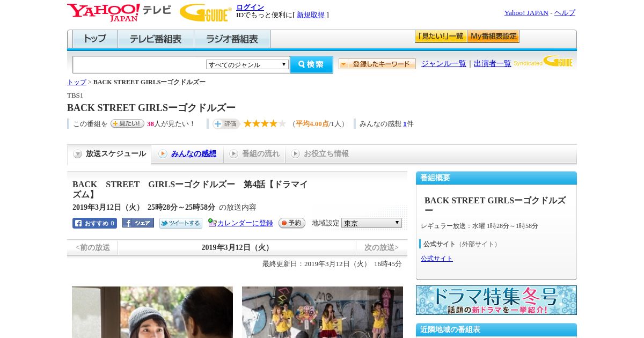Screen dimensions: 644x338
Task: Open the 「見たい!」一覧 button
Action: click(441, 36)
